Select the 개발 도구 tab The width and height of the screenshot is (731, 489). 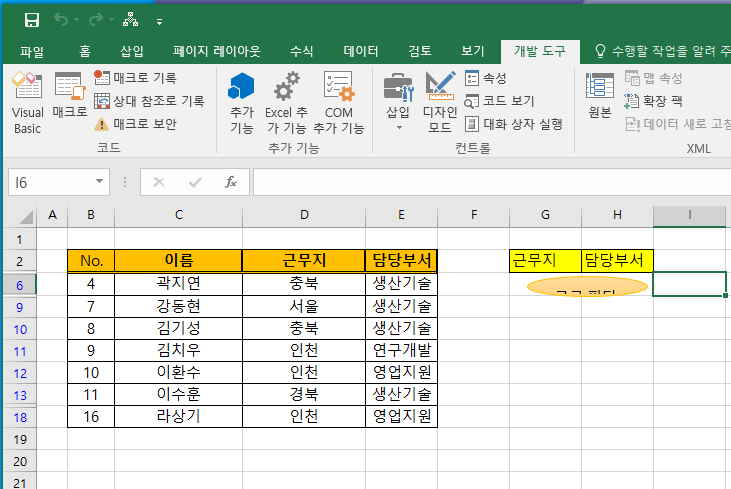(x=540, y=51)
